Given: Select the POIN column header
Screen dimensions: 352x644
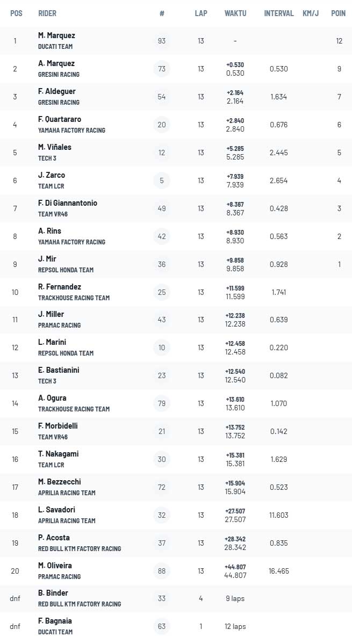Looking at the screenshot, I should 339,13.
